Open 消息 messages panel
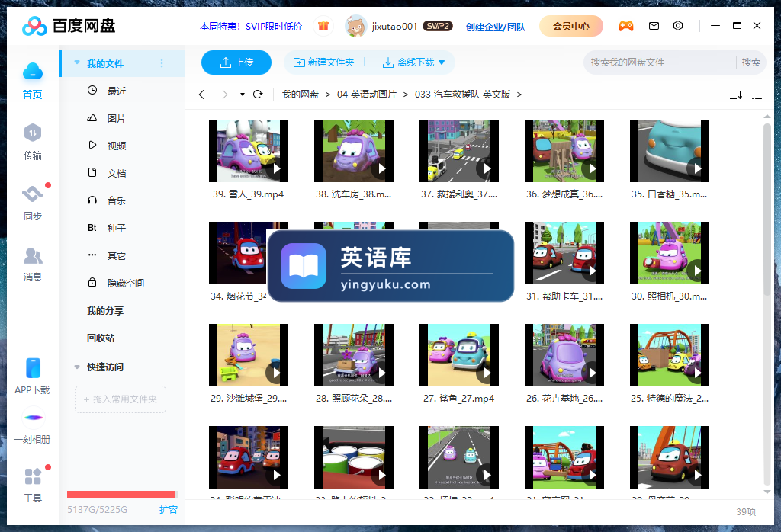Image resolution: width=781 pixels, height=532 pixels. (x=32, y=264)
